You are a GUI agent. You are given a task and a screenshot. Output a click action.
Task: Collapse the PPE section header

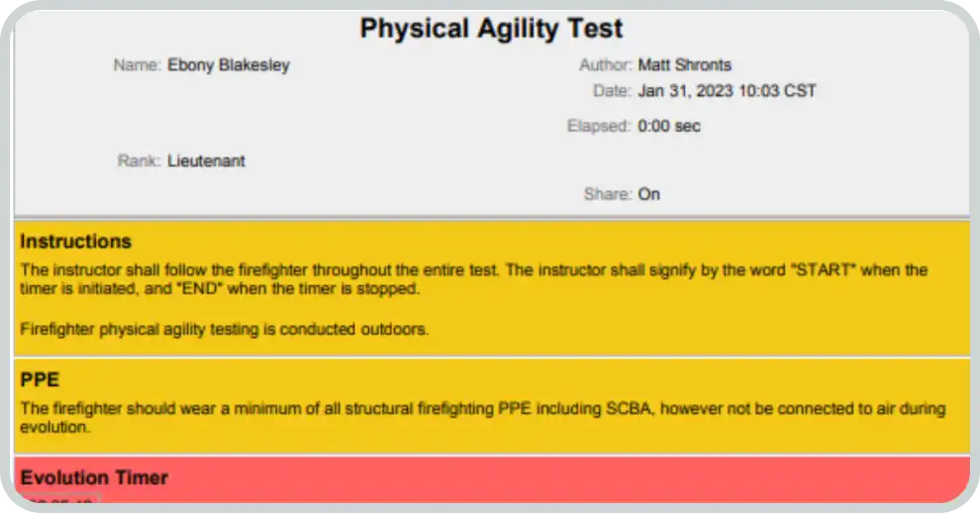click(x=40, y=379)
